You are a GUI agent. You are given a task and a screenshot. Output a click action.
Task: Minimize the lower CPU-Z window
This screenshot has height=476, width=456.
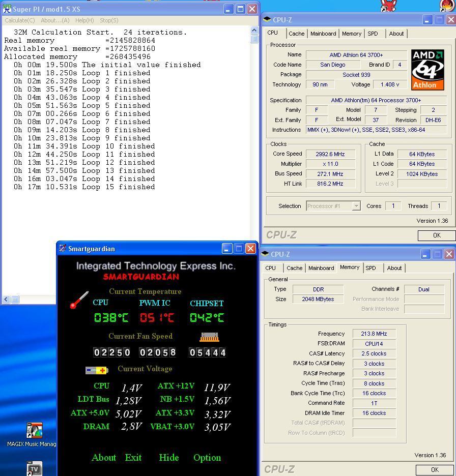pos(425,254)
